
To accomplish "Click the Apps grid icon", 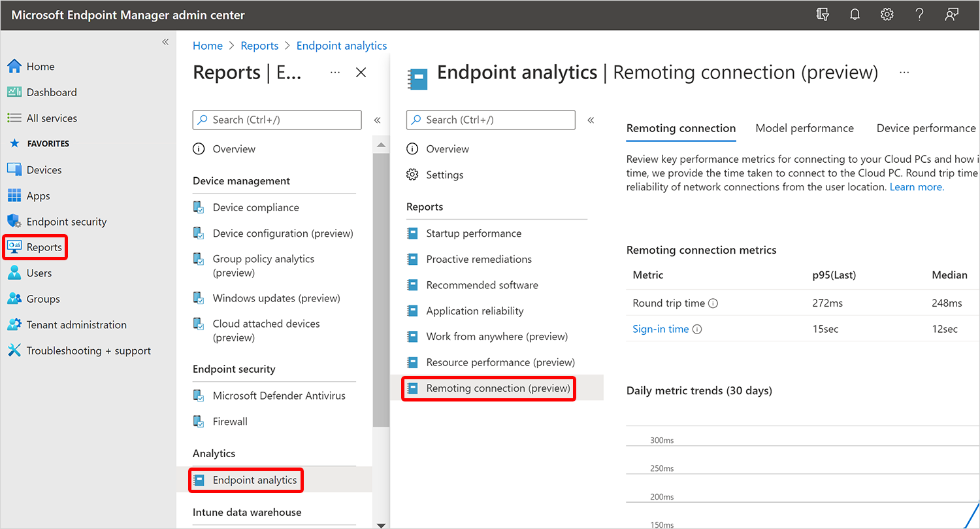I will (14, 196).
